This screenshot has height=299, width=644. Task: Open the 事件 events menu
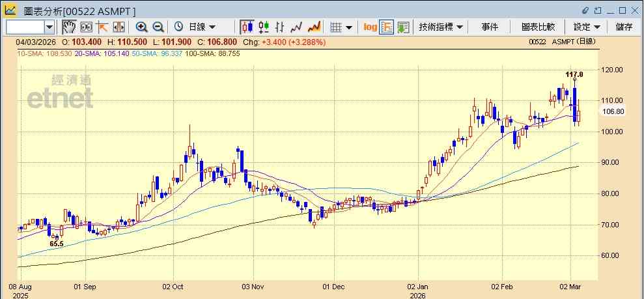(490, 27)
